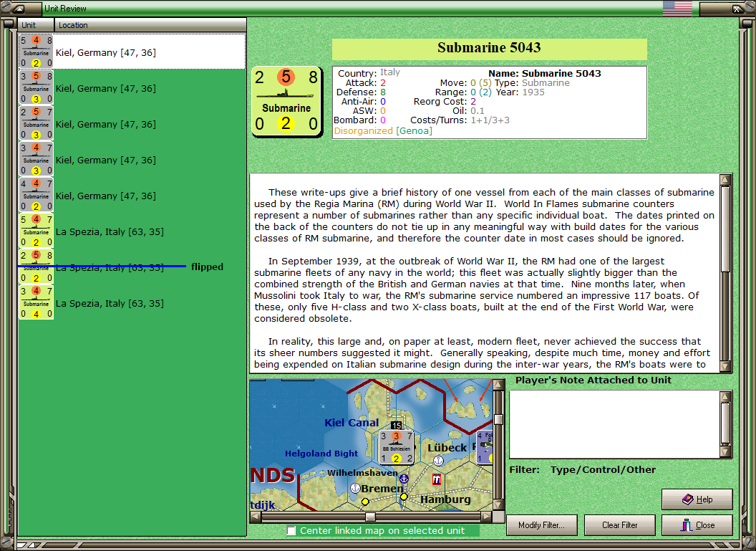Select the fifth Kiel submarine counter 4-4-7
756x551 pixels.
pyautogui.click(x=37, y=194)
